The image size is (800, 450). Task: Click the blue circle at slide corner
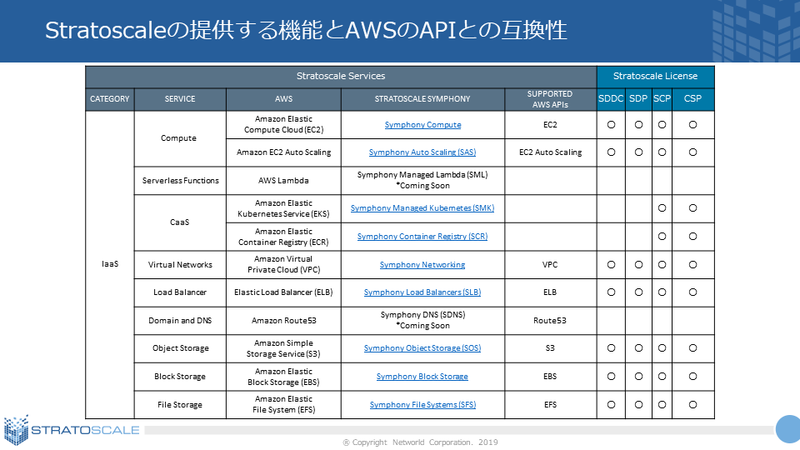pos(788,429)
